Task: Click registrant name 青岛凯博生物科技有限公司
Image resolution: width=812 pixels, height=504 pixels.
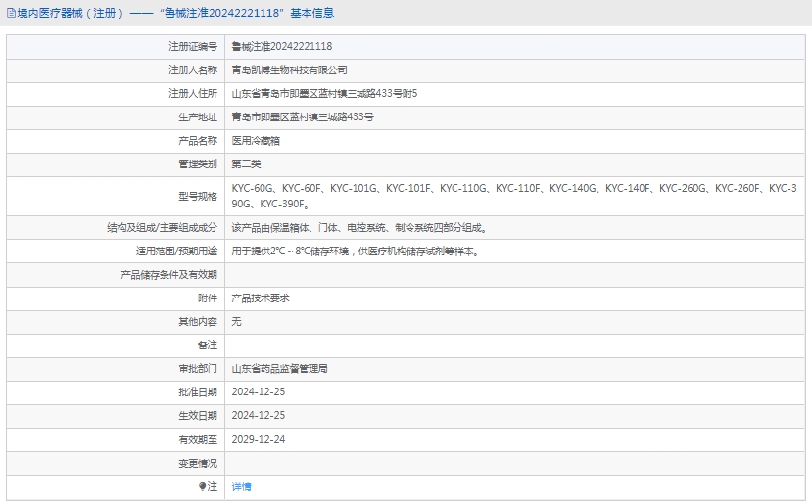Action: click(x=289, y=70)
